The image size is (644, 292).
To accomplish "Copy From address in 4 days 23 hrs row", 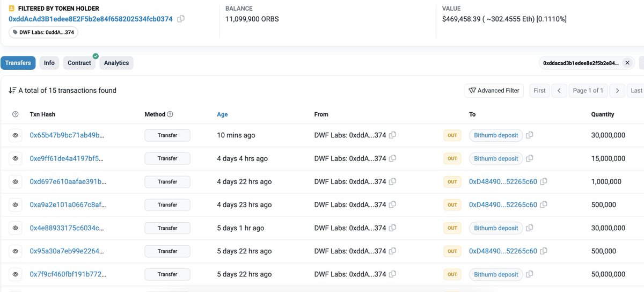I will [x=392, y=205].
